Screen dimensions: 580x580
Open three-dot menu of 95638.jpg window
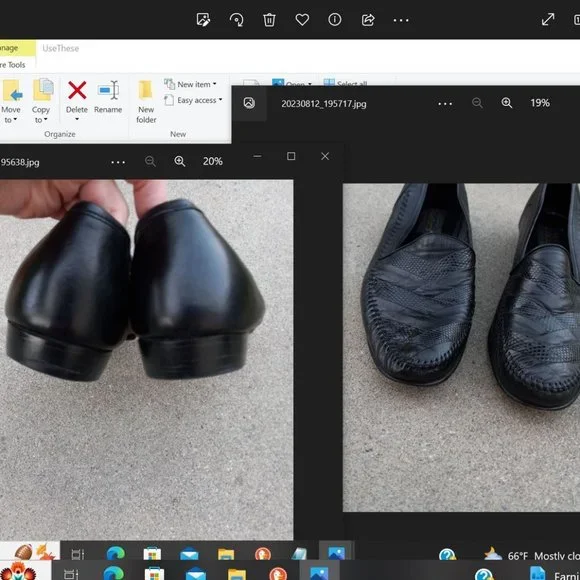point(118,162)
